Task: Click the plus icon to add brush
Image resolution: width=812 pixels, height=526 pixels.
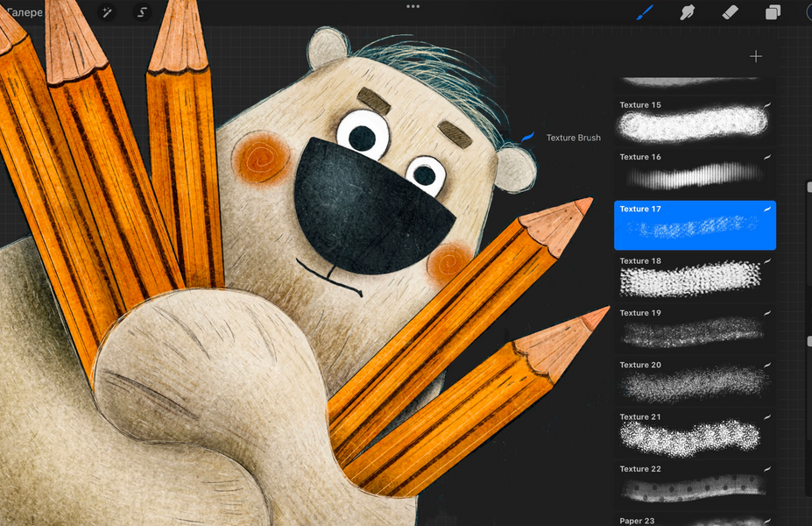Action: pos(755,56)
